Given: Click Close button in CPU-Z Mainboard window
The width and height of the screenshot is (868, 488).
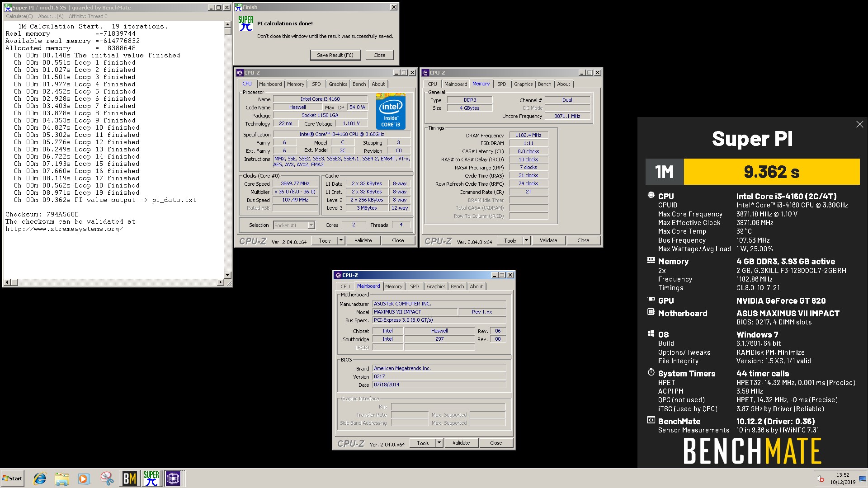Looking at the screenshot, I should 496,443.
